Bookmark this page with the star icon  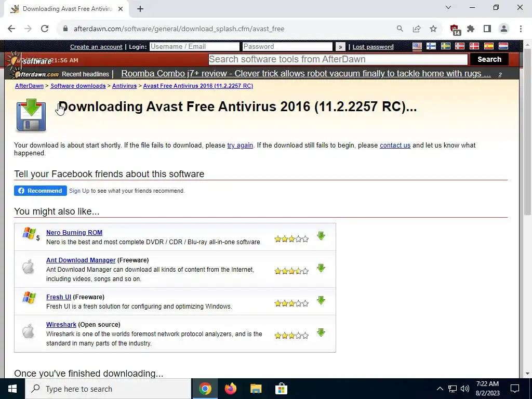(433, 29)
